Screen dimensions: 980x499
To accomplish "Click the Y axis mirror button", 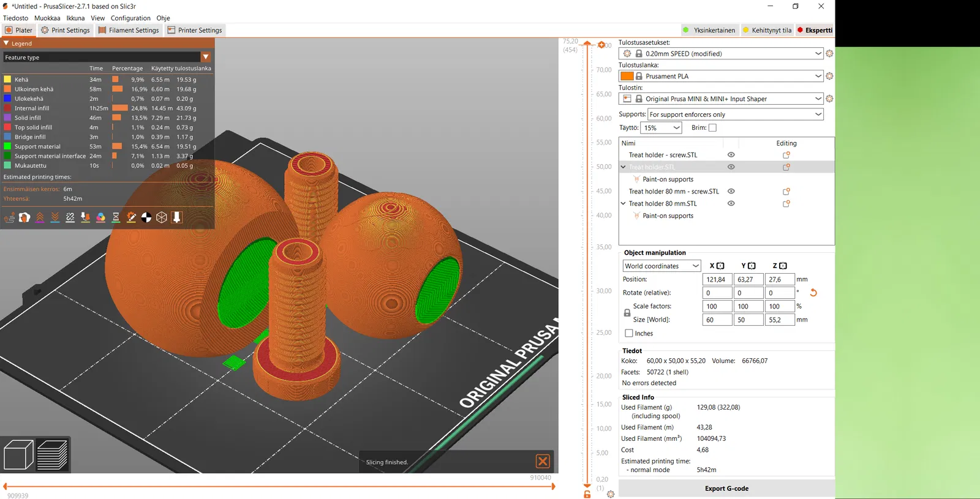I will coord(752,266).
